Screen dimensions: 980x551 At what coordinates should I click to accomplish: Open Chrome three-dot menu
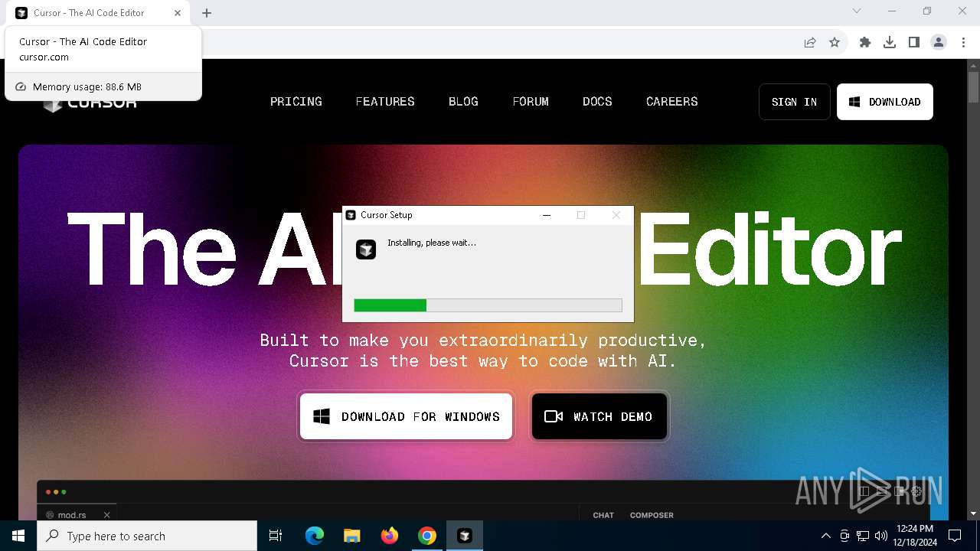coord(963,43)
